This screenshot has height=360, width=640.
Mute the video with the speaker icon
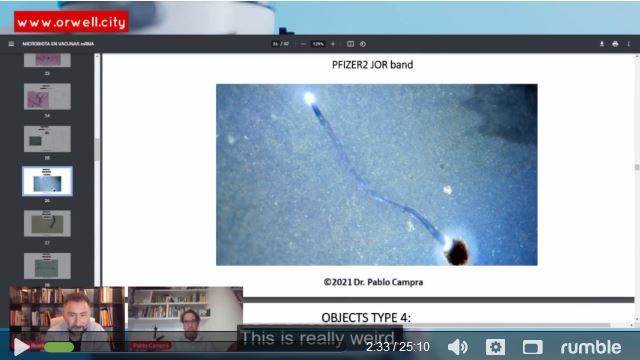coord(458,347)
